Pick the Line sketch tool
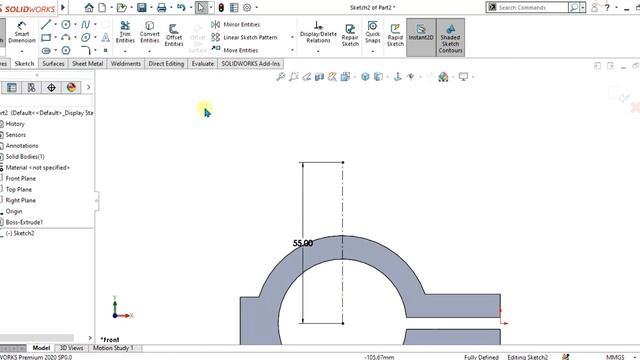 coord(46,24)
